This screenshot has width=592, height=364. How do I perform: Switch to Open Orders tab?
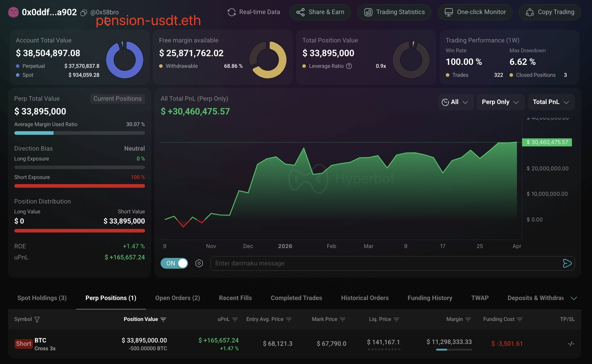tap(178, 298)
